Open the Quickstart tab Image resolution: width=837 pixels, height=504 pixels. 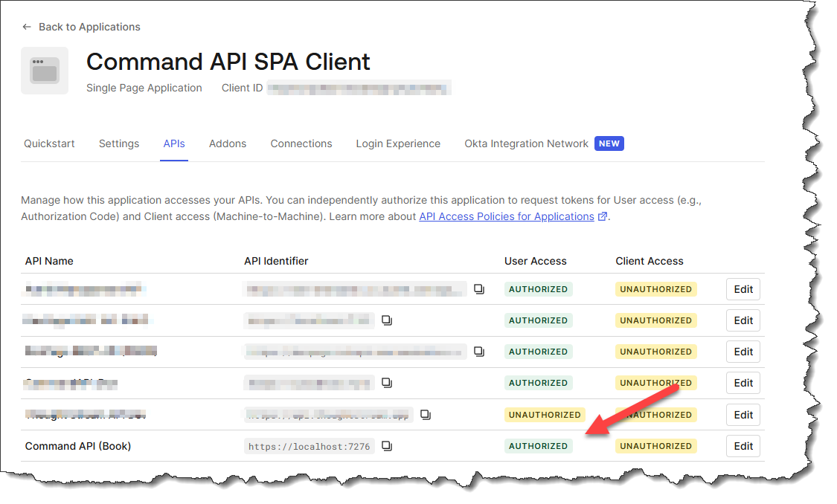[x=49, y=143]
